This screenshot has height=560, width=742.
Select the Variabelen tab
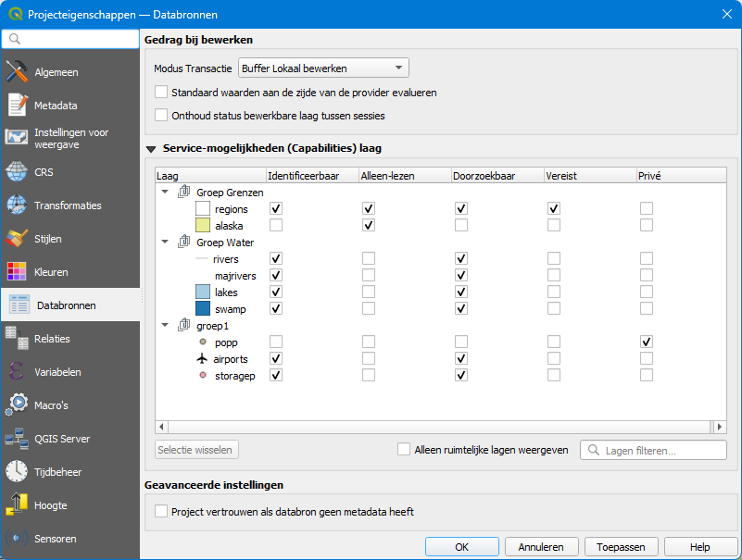click(70, 372)
